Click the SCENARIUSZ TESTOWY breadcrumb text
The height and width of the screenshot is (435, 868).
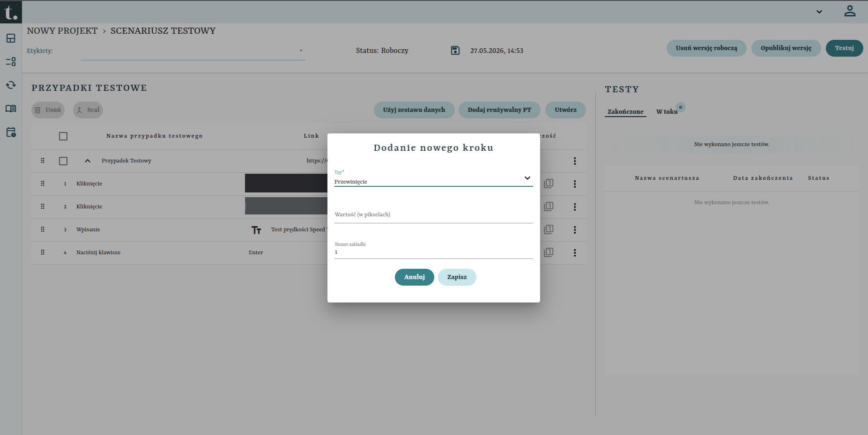[163, 31]
